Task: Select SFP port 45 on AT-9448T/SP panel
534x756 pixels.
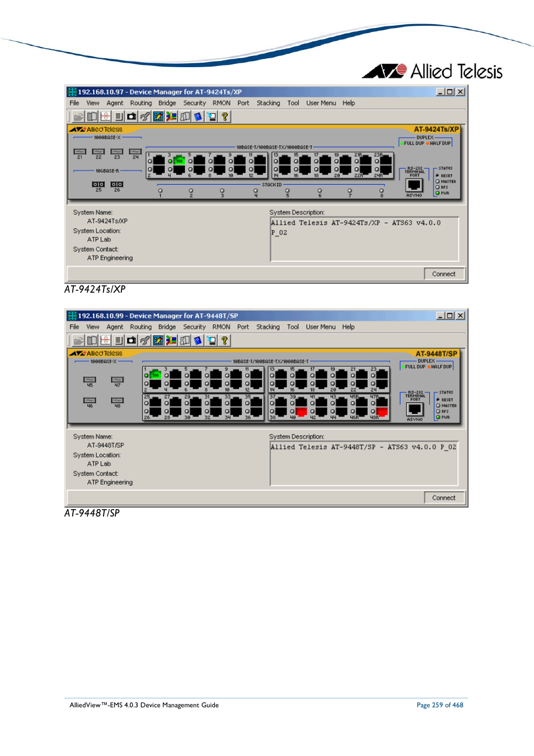Action: (x=90, y=379)
